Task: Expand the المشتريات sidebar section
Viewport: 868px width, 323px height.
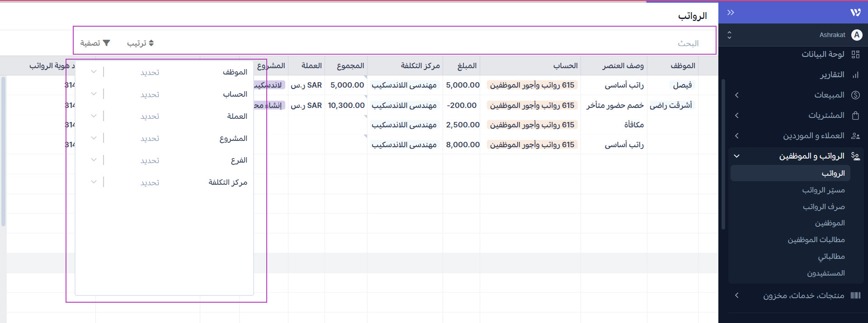Action: [x=737, y=116]
